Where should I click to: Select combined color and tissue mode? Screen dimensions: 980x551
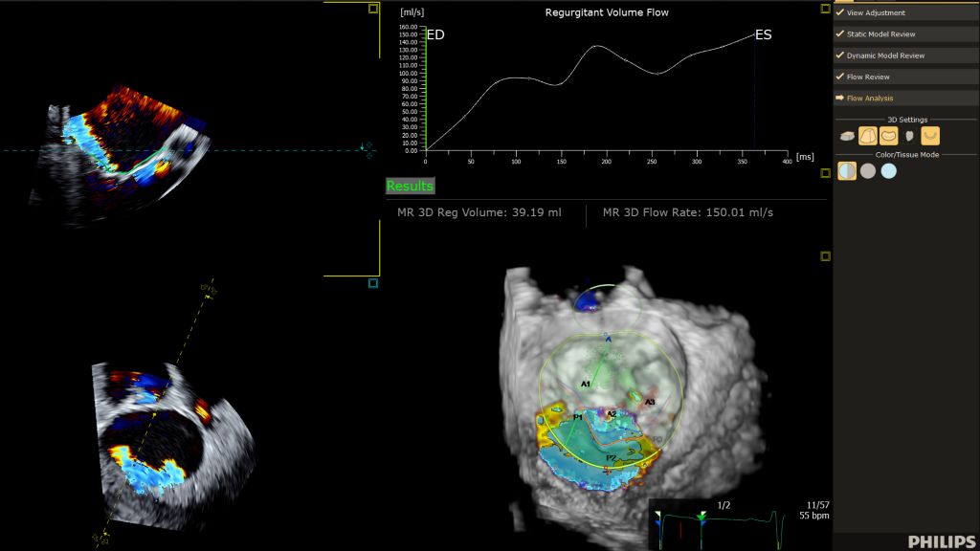click(x=847, y=170)
